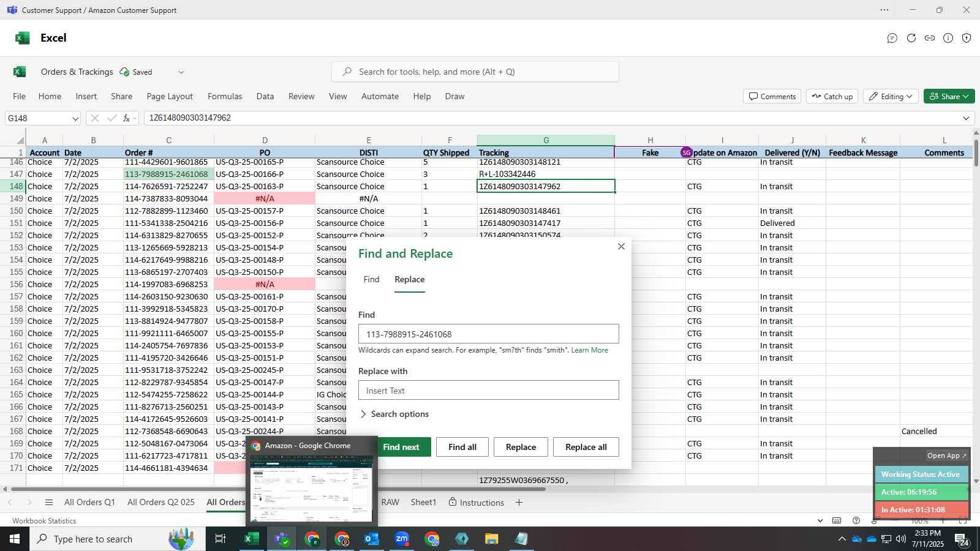Click the status bar chevron near the keyboard icon

820,520
